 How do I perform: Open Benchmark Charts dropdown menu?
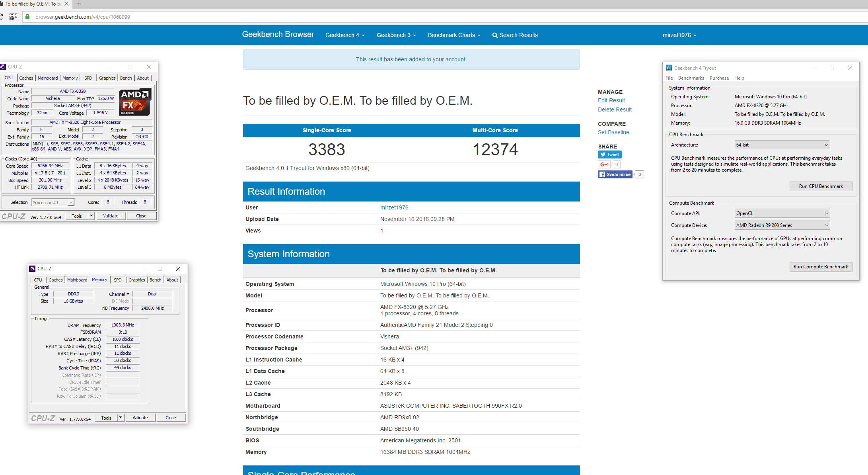(x=454, y=35)
